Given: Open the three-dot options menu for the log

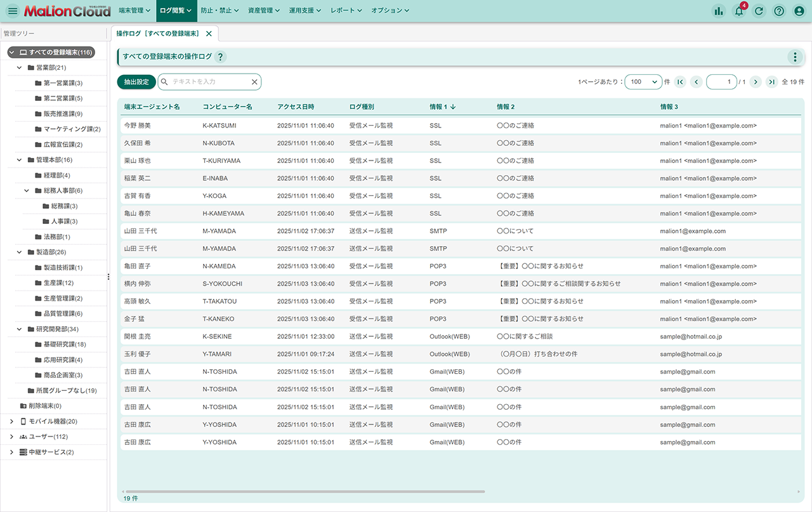Looking at the screenshot, I should (795, 57).
